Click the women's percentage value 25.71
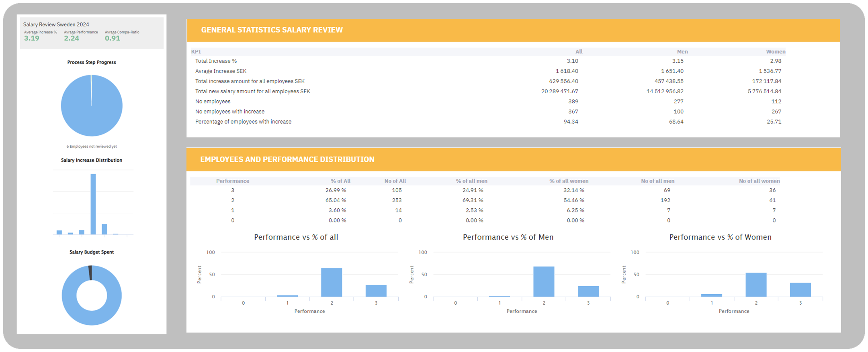 click(774, 122)
